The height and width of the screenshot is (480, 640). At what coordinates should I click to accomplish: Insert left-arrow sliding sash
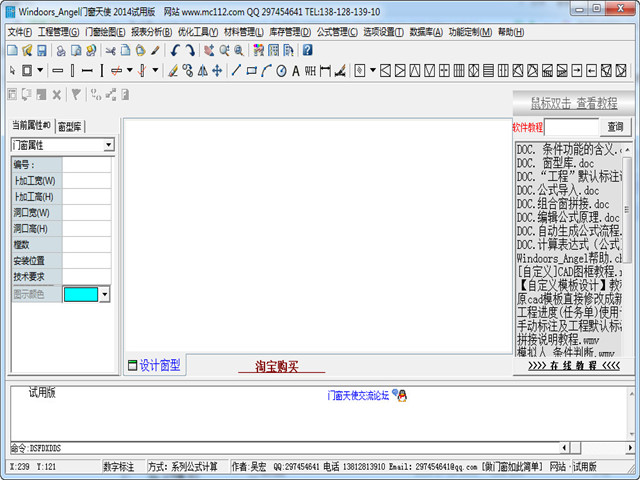point(591,71)
